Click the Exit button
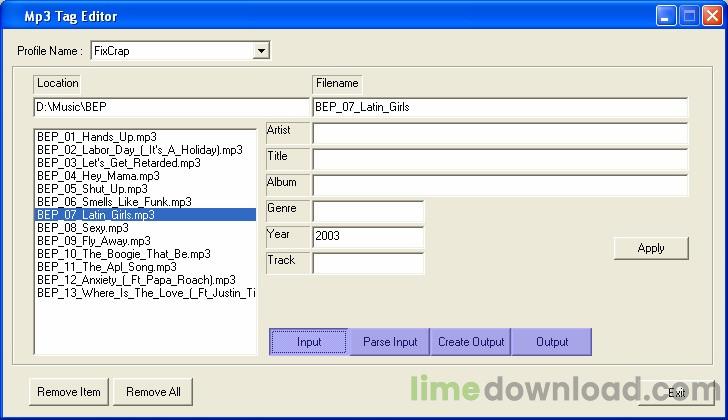The width and height of the screenshot is (728, 420). point(676,393)
